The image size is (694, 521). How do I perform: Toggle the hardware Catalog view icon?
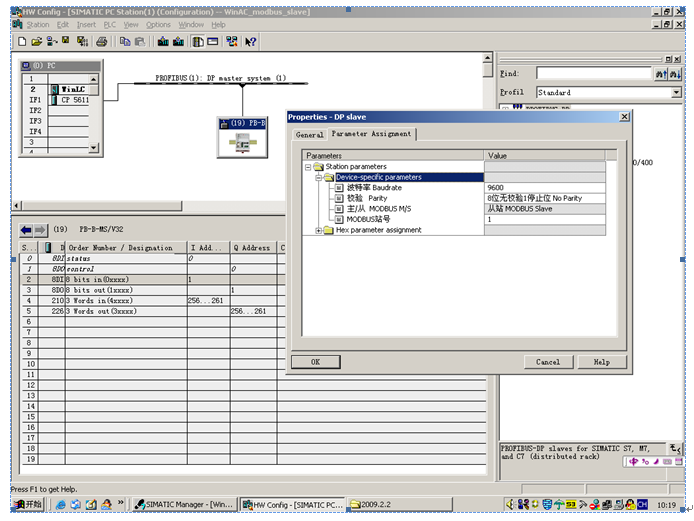pos(198,41)
